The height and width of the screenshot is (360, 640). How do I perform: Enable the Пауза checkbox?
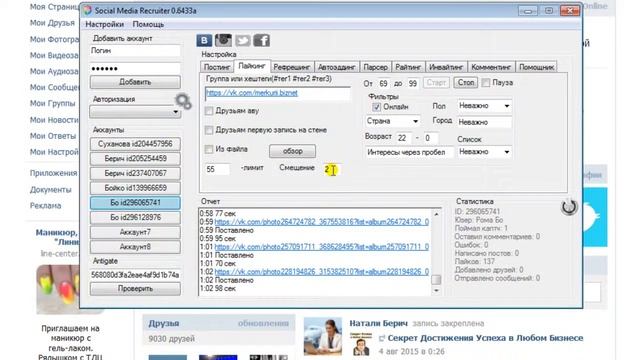[486, 83]
